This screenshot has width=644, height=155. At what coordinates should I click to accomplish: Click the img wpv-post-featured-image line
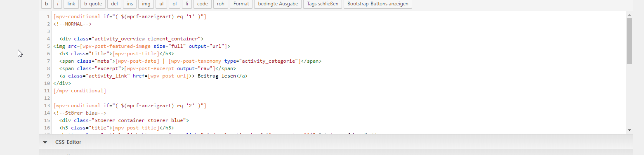point(142,46)
